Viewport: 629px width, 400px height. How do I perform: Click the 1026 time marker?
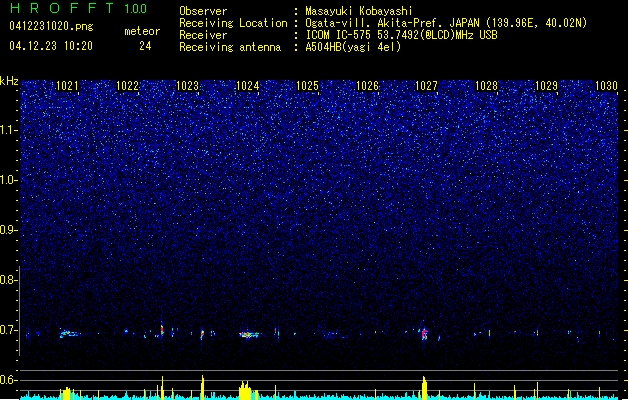pos(367,86)
